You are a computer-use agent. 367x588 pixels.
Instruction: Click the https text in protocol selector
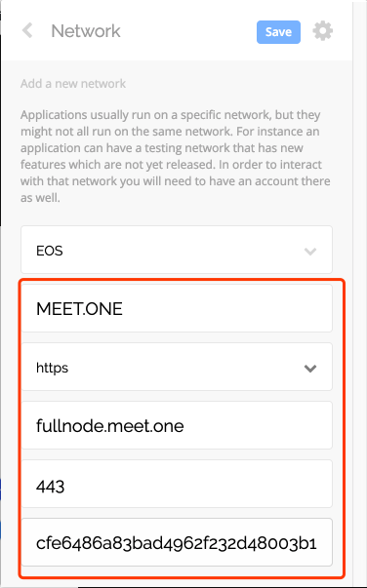point(52,368)
